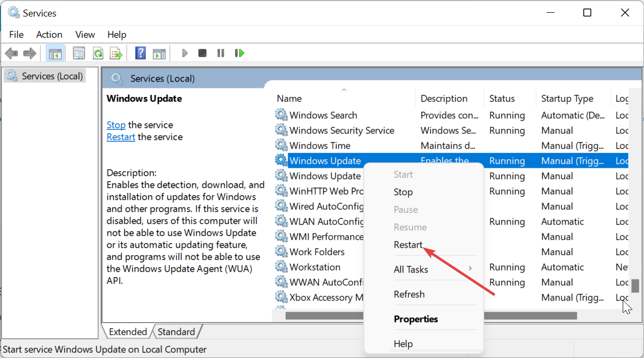Click Automatic startup type of Workstation row
This screenshot has width=644, height=358.
tap(563, 267)
